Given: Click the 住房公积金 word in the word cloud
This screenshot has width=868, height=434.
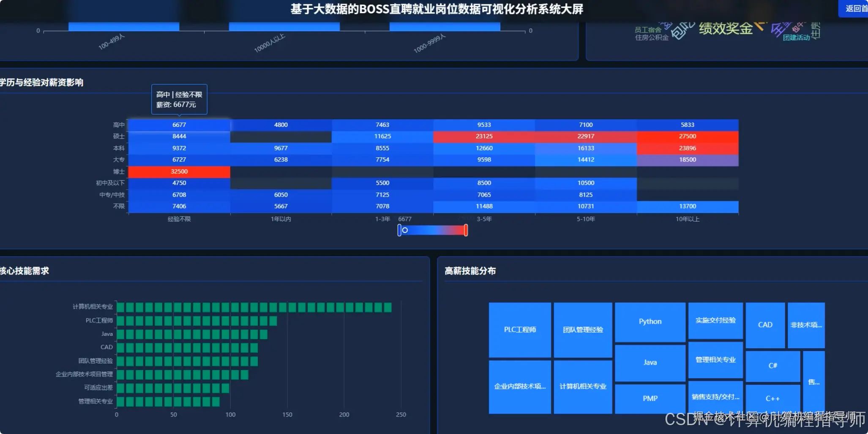Looking at the screenshot, I should pyautogui.click(x=652, y=38).
